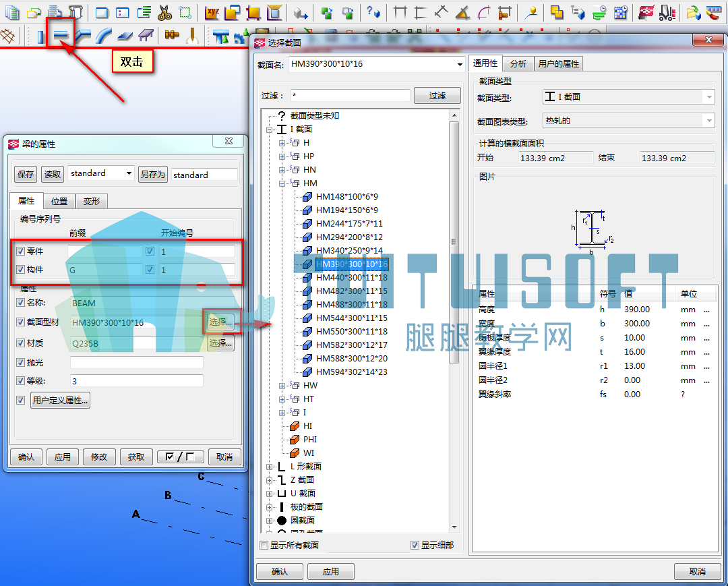The image size is (728, 586).
Task: Click the scissors cut icon
Action: coord(164,13)
